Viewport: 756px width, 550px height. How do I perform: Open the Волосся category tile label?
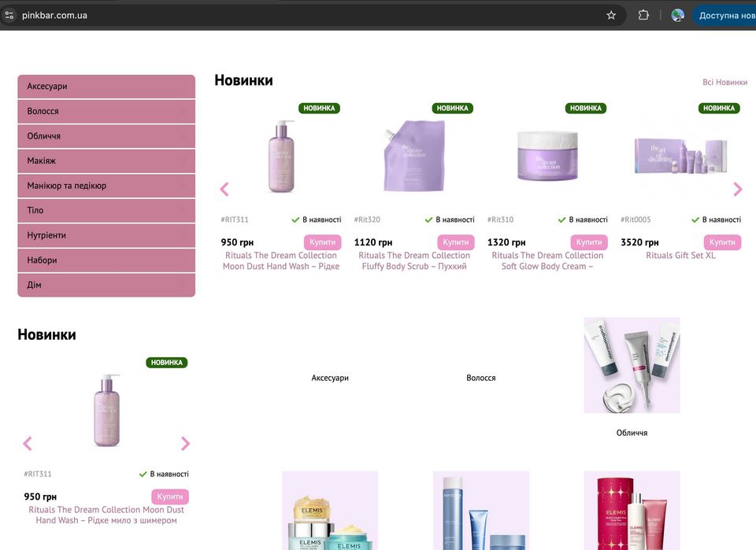click(x=481, y=378)
